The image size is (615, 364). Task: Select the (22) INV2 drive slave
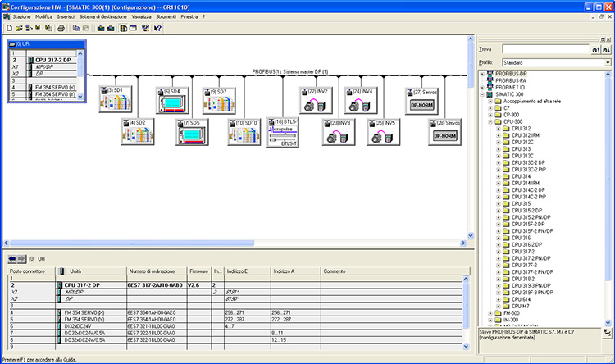tap(316, 100)
